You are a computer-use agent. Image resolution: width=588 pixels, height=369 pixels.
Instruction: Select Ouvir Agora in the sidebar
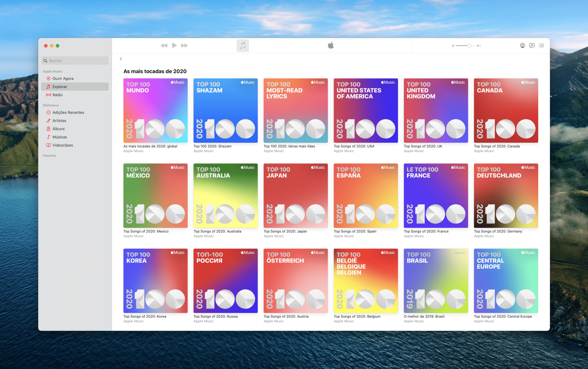point(63,78)
